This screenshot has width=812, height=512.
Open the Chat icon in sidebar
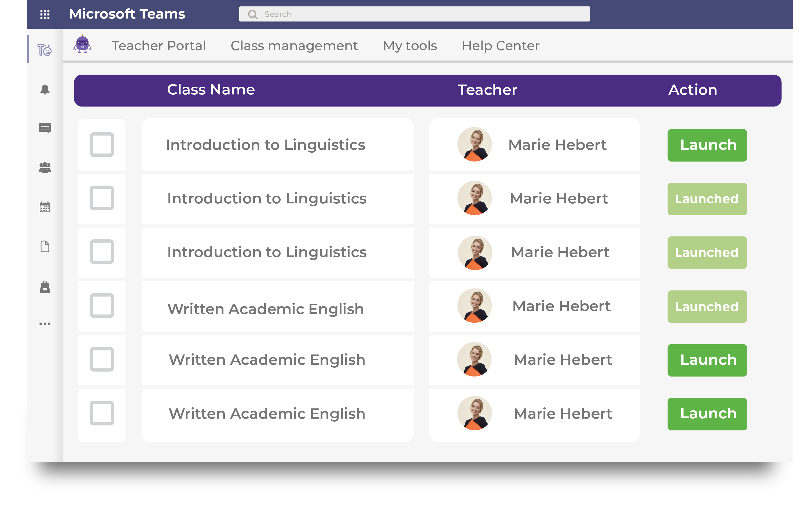tap(45, 128)
